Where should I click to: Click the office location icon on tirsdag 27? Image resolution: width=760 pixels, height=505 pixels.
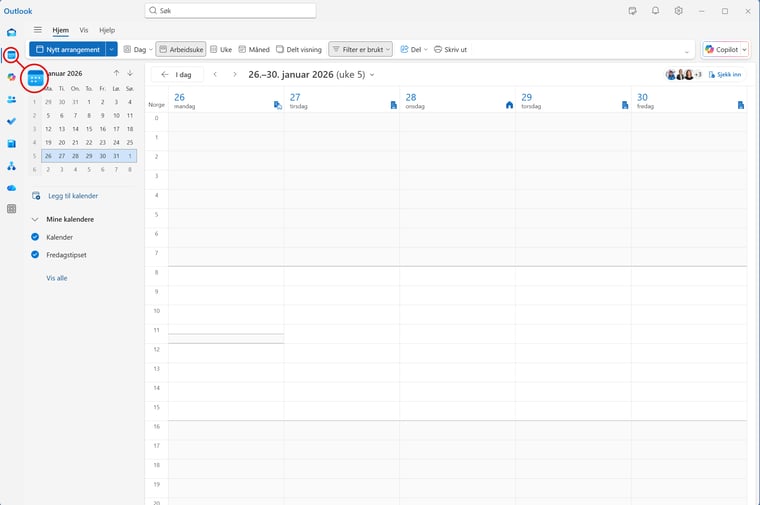click(394, 105)
